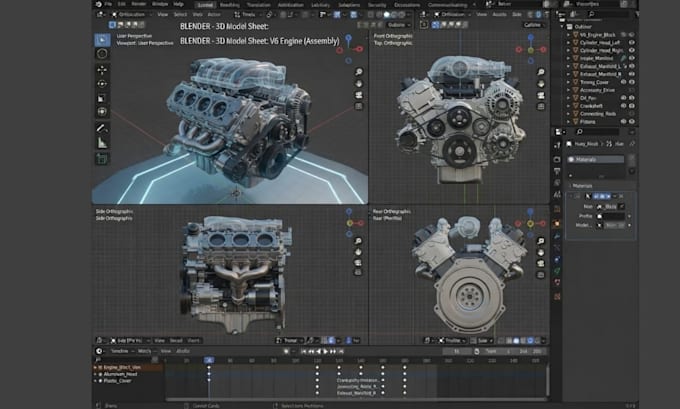
Task: Toggle camera view in Rear Orthographic viewport
Action: coord(540,263)
